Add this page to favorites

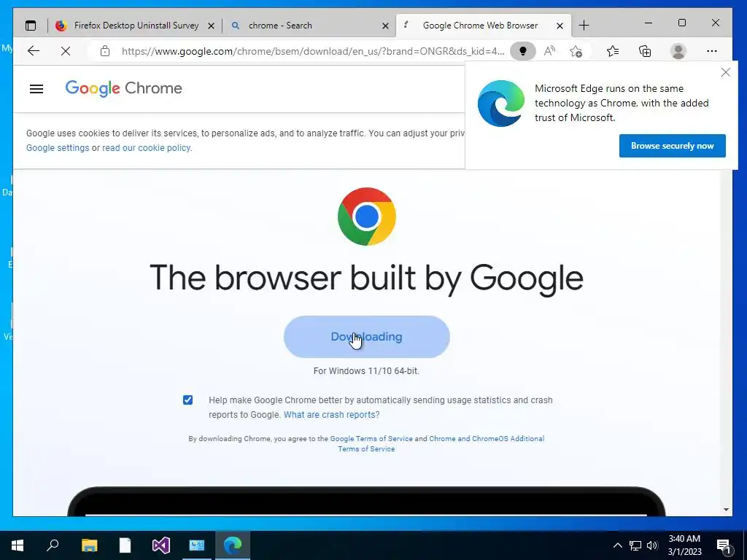pyautogui.click(x=576, y=51)
